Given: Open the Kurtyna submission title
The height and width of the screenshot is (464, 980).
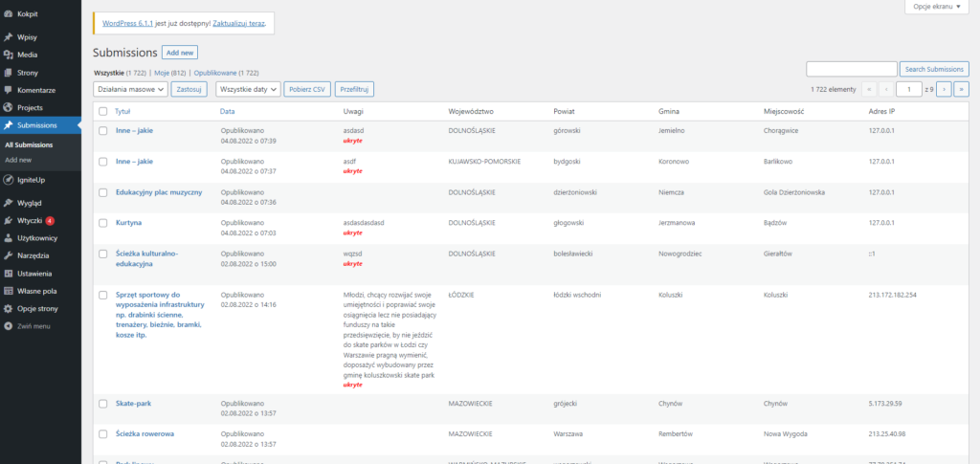Looking at the screenshot, I should coord(128,222).
